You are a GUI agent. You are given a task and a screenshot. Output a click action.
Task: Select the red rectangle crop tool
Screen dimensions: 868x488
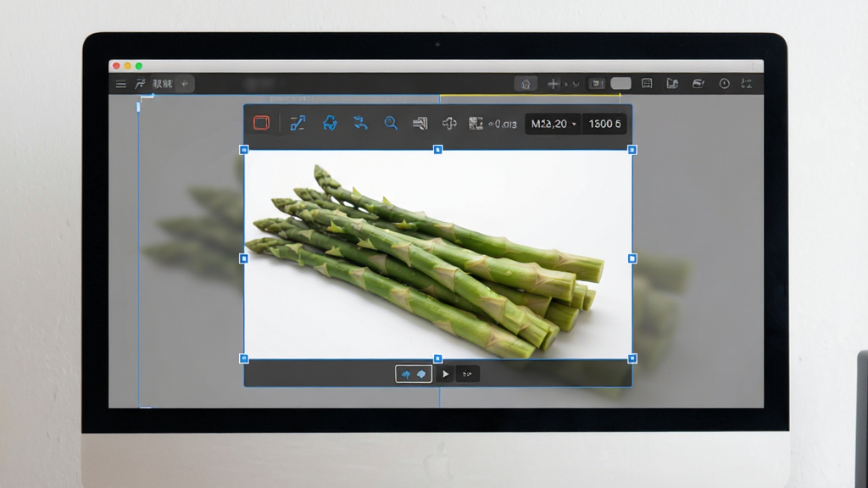(261, 123)
